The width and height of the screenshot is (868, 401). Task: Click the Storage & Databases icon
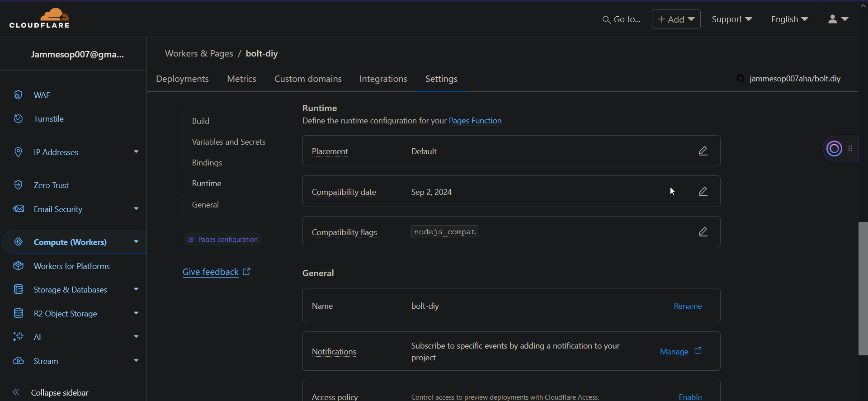[x=18, y=289]
